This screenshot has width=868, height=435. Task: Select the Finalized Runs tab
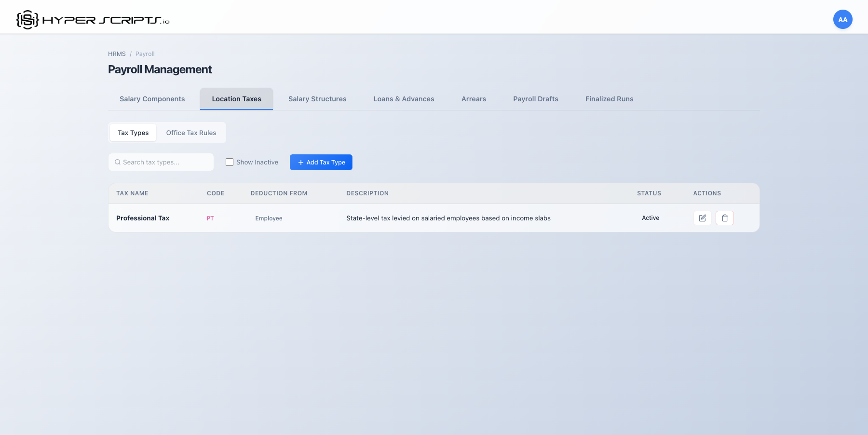click(x=609, y=99)
